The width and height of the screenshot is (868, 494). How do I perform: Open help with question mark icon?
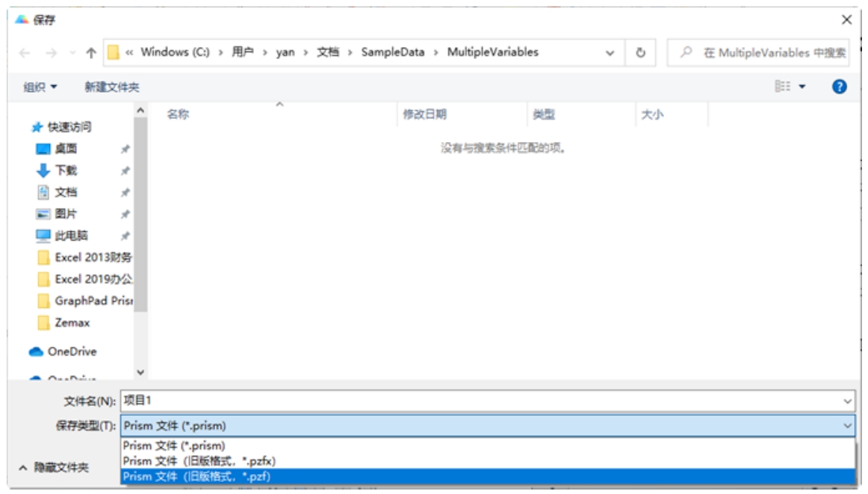pos(839,87)
